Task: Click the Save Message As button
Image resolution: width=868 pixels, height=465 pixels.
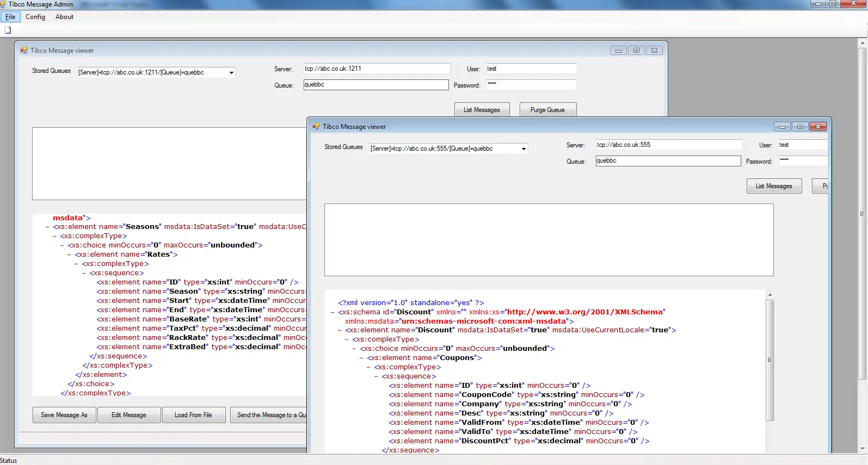Action: point(64,415)
